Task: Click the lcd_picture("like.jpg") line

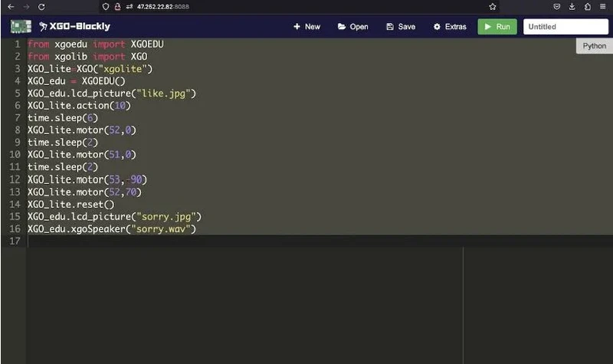Action: pos(111,93)
